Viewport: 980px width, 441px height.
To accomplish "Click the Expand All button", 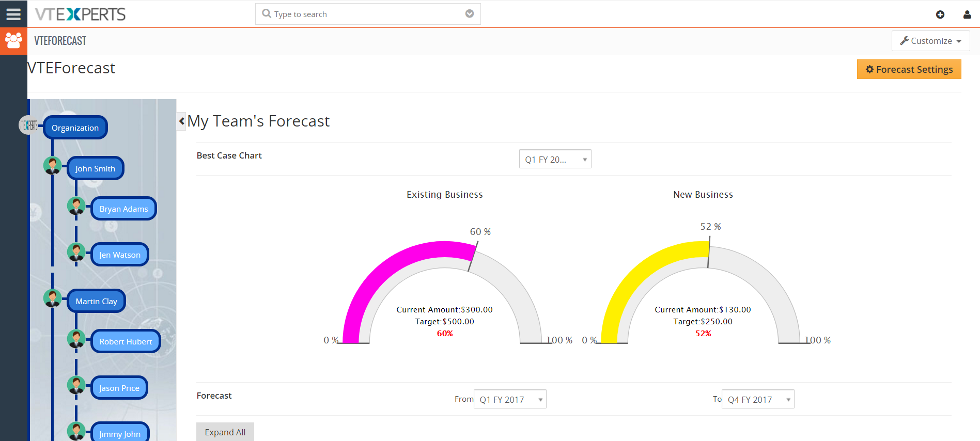I will (225, 432).
